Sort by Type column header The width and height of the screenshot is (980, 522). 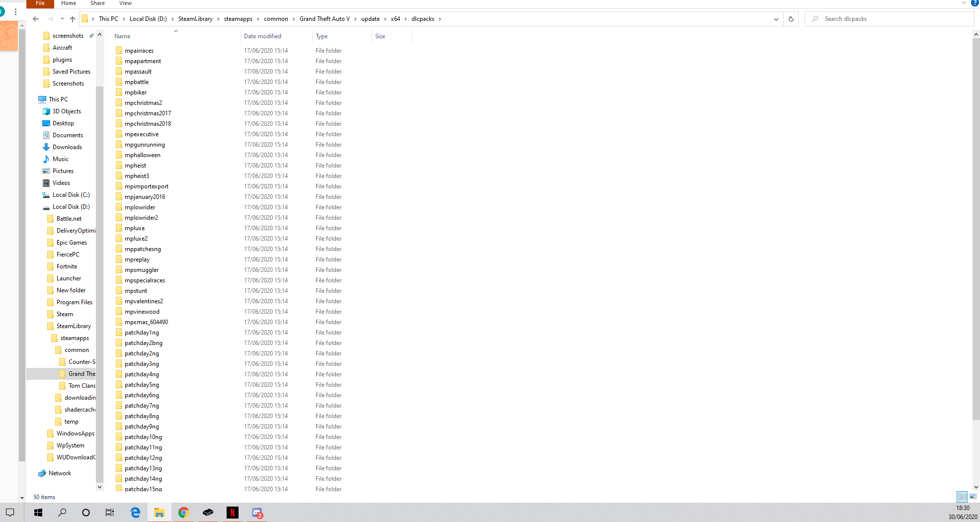[x=322, y=36]
